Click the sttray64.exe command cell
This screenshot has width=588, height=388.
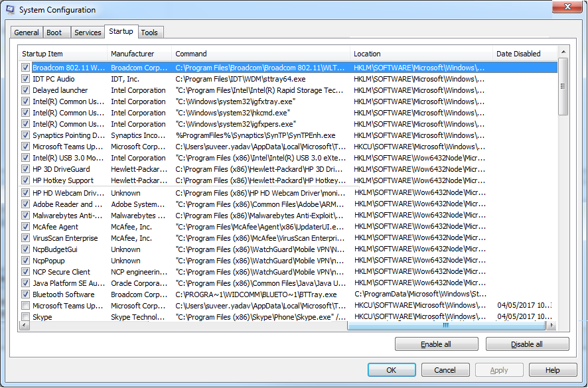240,79
